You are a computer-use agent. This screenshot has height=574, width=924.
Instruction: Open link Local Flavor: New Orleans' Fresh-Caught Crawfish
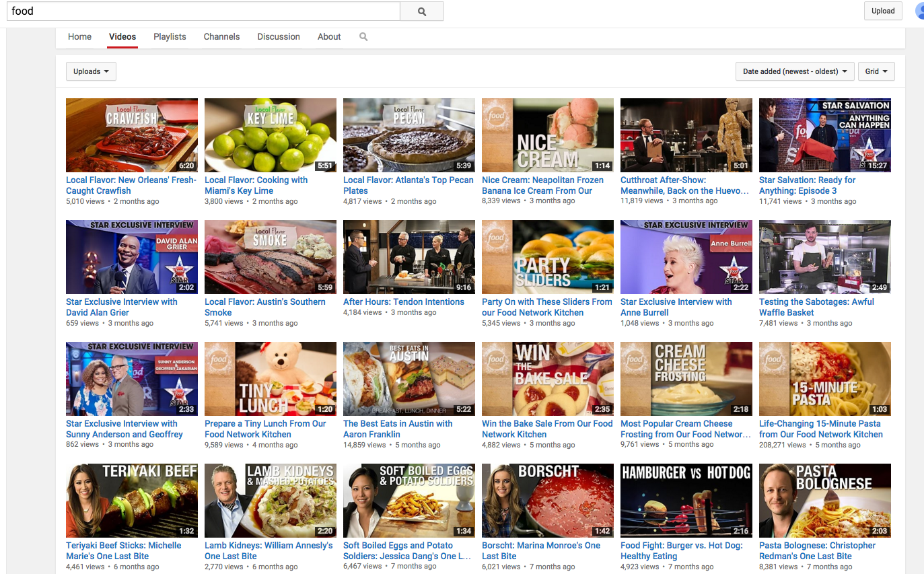(x=131, y=186)
